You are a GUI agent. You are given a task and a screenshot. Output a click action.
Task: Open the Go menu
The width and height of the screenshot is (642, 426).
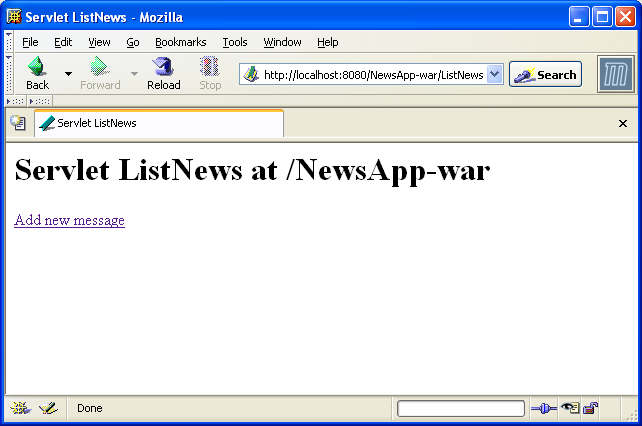[x=133, y=42]
